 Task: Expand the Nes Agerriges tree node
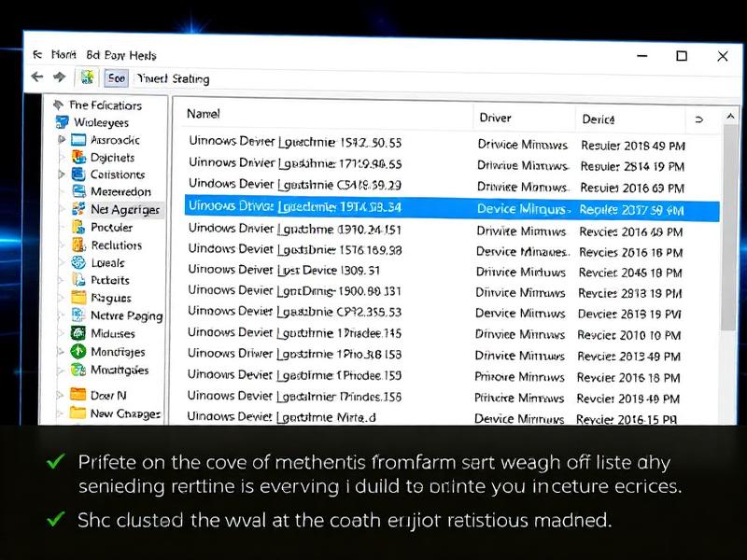pyautogui.click(x=62, y=208)
